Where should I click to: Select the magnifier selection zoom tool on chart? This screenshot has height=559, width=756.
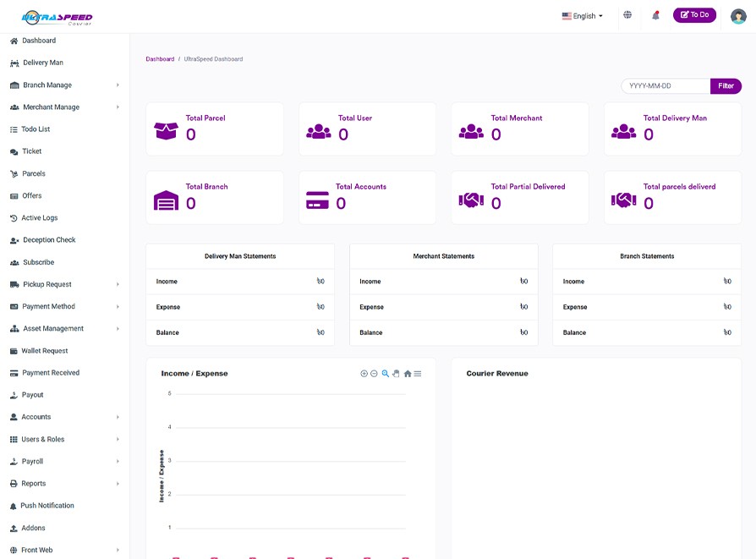tap(385, 374)
